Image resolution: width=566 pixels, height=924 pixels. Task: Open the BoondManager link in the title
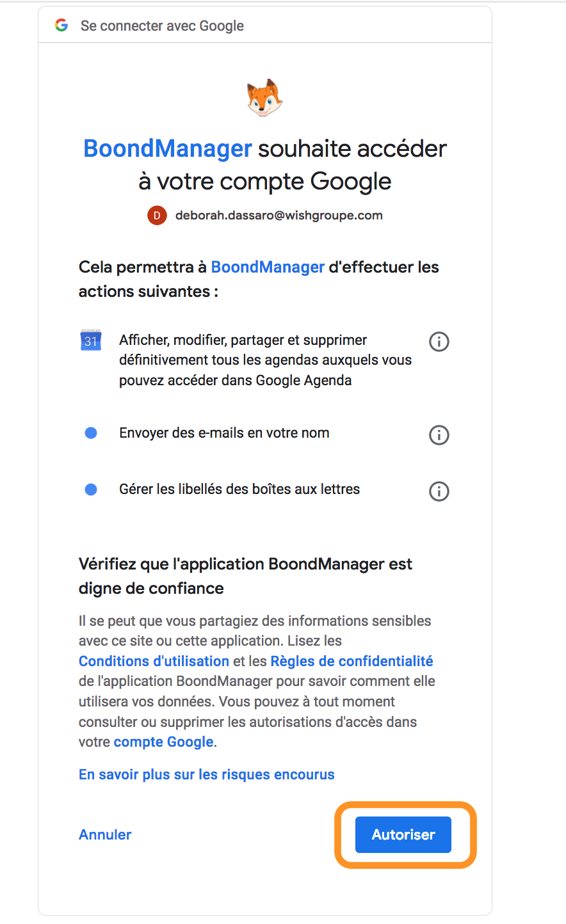point(168,148)
